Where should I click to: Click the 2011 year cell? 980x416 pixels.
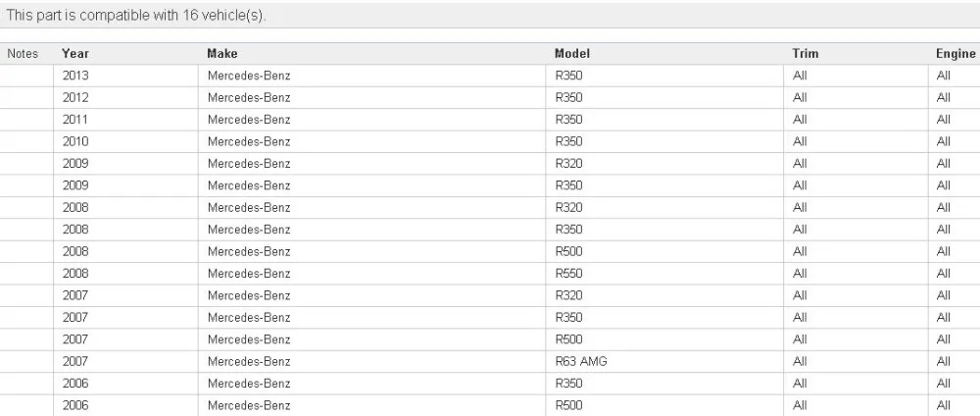point(75,120)
